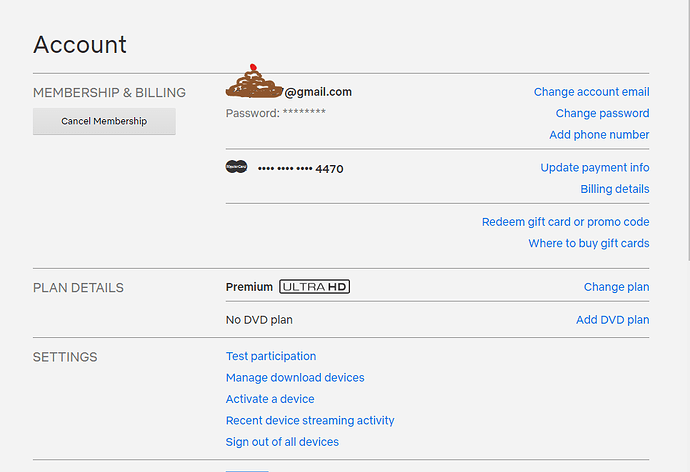Click the Change plan link
690x472 pixels.
[x=616, y=287]
